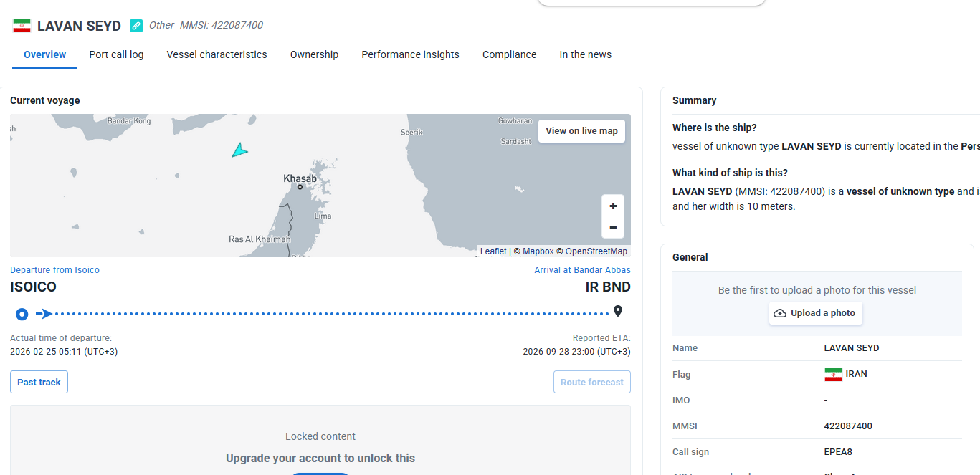Click the View on live map button

[581, 131]
